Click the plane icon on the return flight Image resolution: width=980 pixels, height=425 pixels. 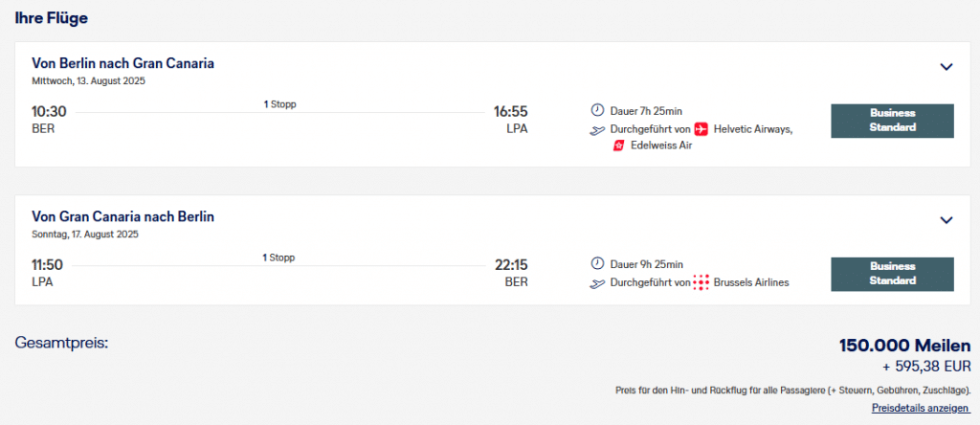[598, 282]
